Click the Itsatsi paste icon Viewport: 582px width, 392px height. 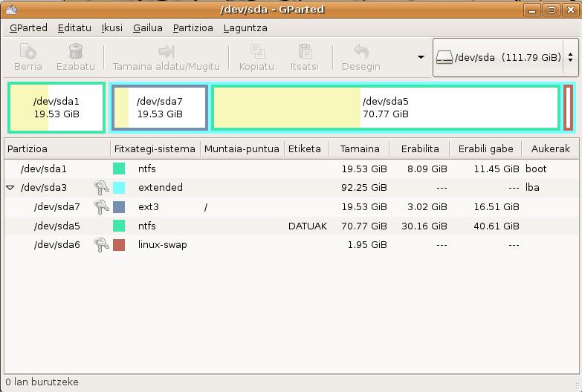[x=305, y=51]
